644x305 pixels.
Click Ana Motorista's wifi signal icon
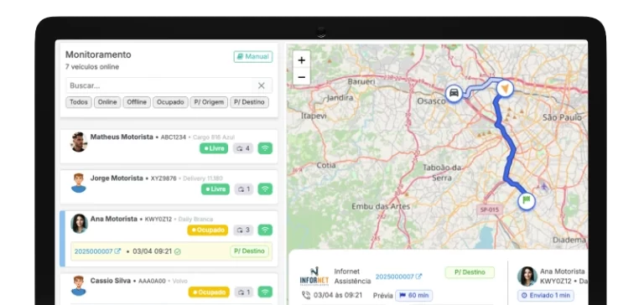point(265,230)
